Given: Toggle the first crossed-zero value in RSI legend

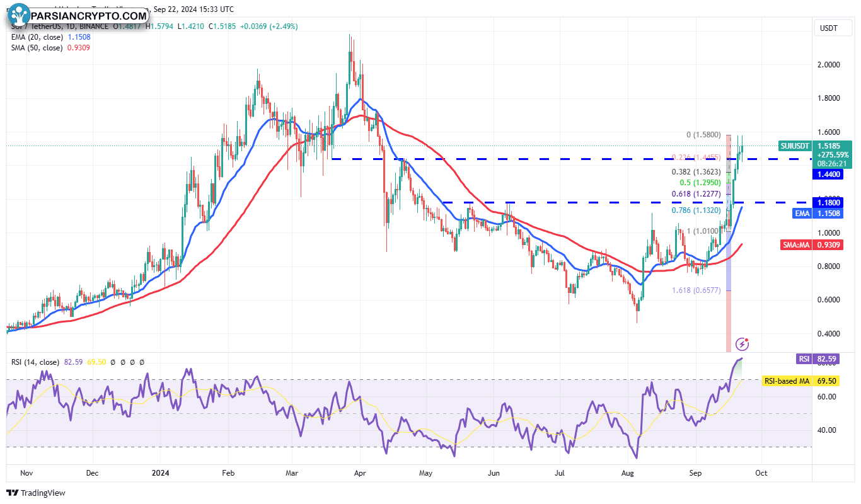Looking at the screenshot, I should 113,362.
